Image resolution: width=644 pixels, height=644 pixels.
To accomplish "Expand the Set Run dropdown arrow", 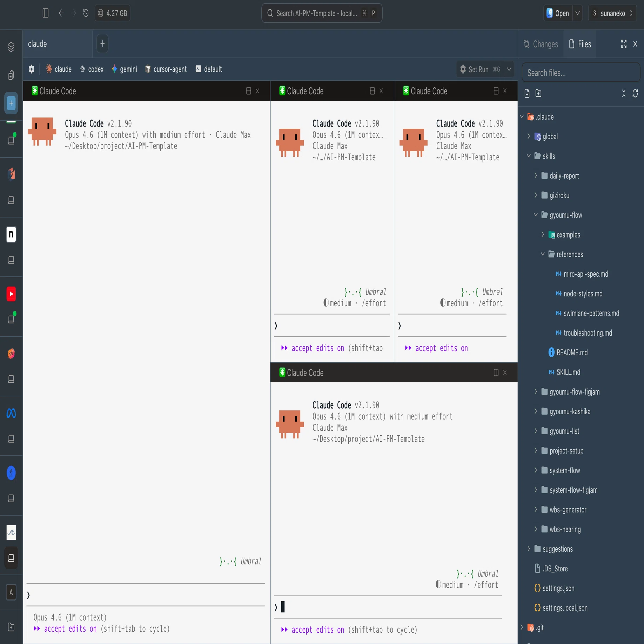I will pos(509,69).
